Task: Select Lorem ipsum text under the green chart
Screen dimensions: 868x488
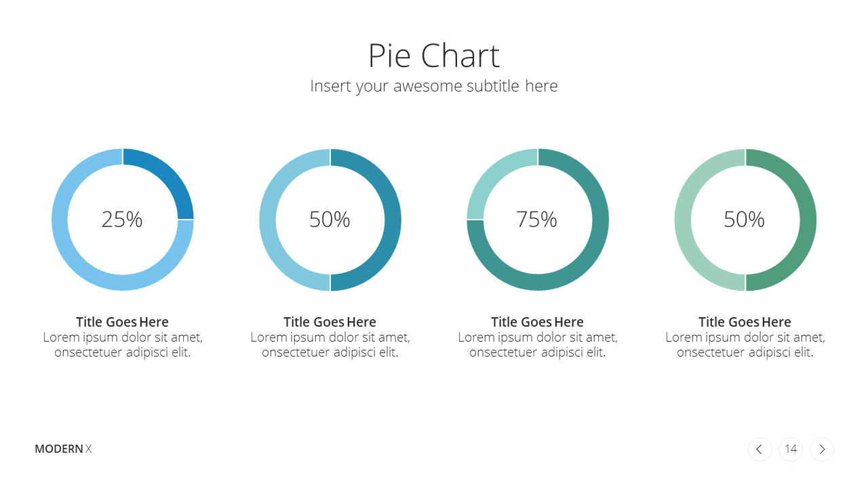Action: [745, 345]
